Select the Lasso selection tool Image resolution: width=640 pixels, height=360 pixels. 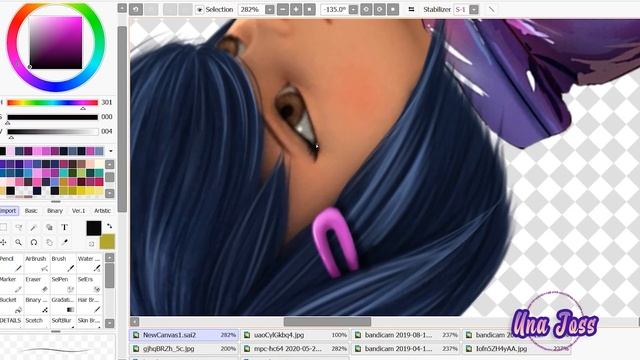click(19, 227)
